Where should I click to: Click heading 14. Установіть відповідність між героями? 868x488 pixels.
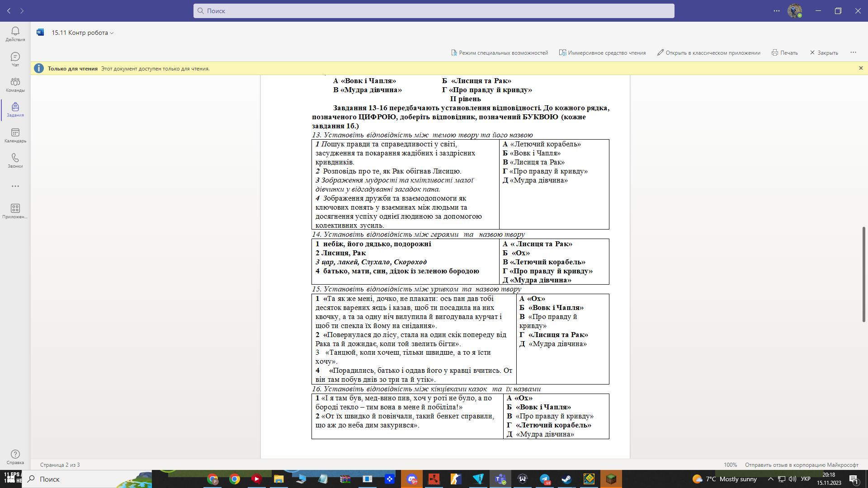(x=418, y=234)
